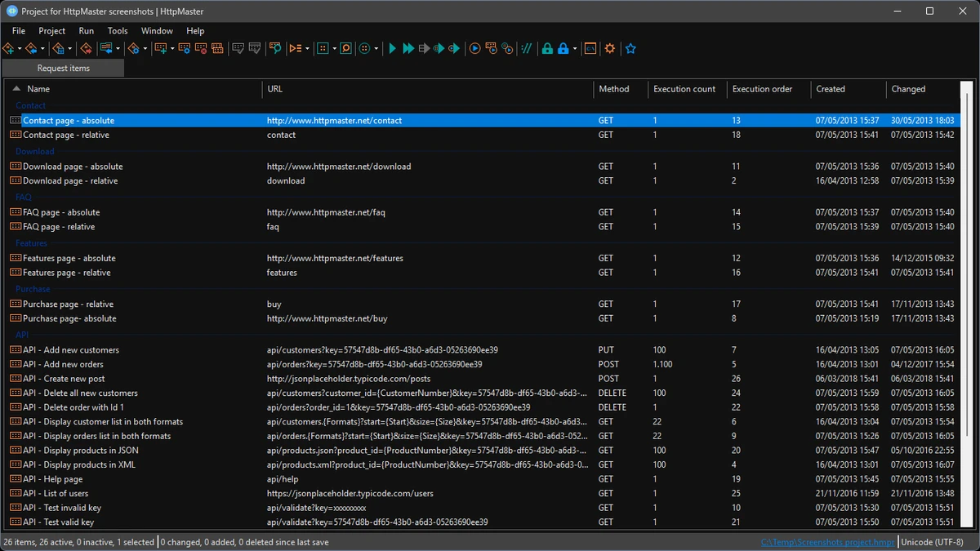Select the 'API - Create new post' row
980x551 pixels.
click(482, 379)
